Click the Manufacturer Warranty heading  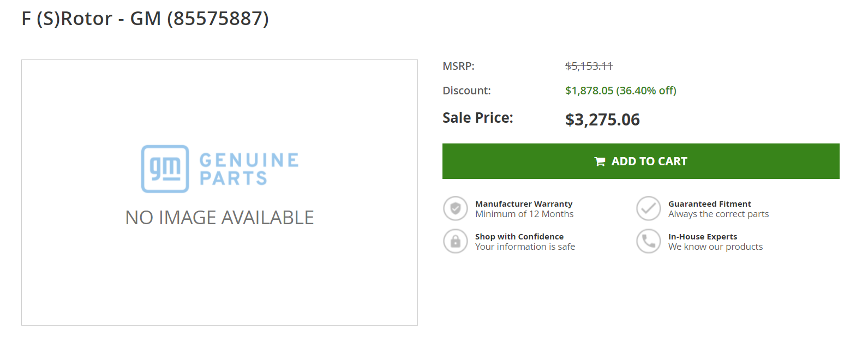524,203
